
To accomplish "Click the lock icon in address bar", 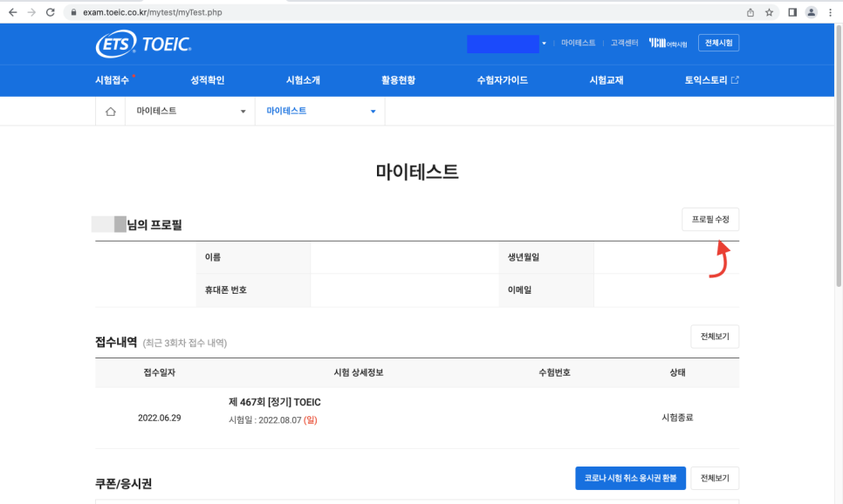I will pos(73,12).
